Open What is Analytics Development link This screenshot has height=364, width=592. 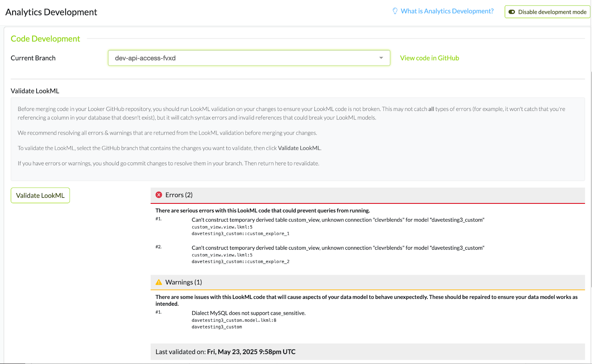tap(447, 11)
